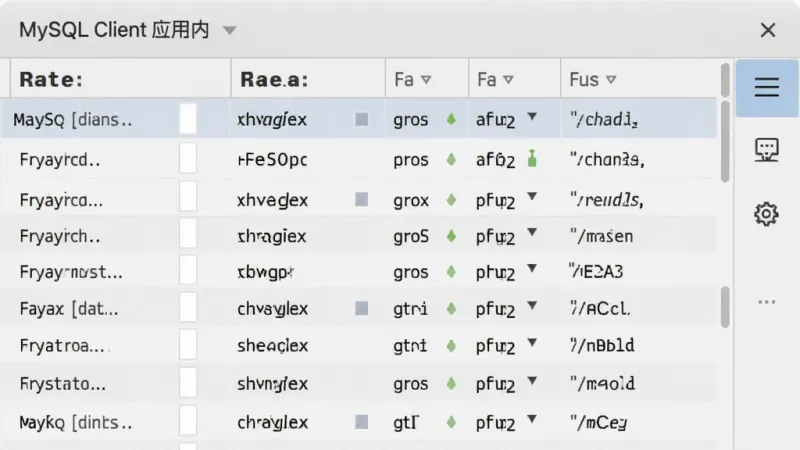Screen dimensions: 800x450
Task: Click the pros cell in Fryayrcd row
Action: click(x=411, y=160)
